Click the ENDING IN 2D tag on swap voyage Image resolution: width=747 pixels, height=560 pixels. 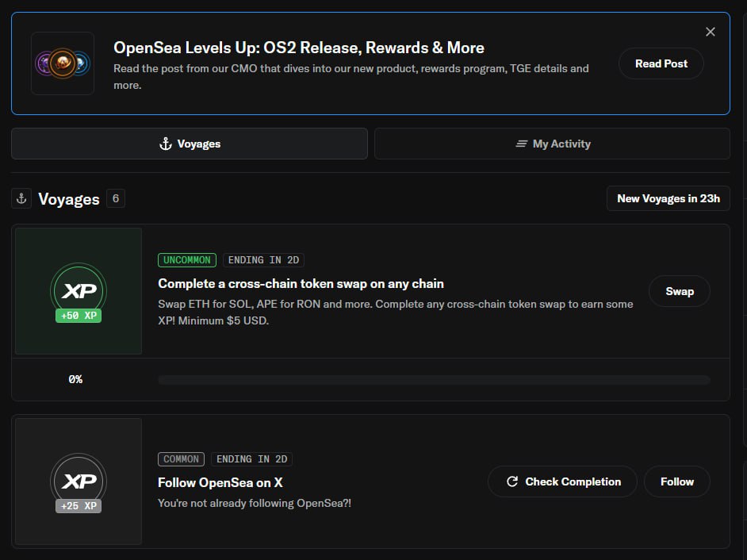(263, 259)
